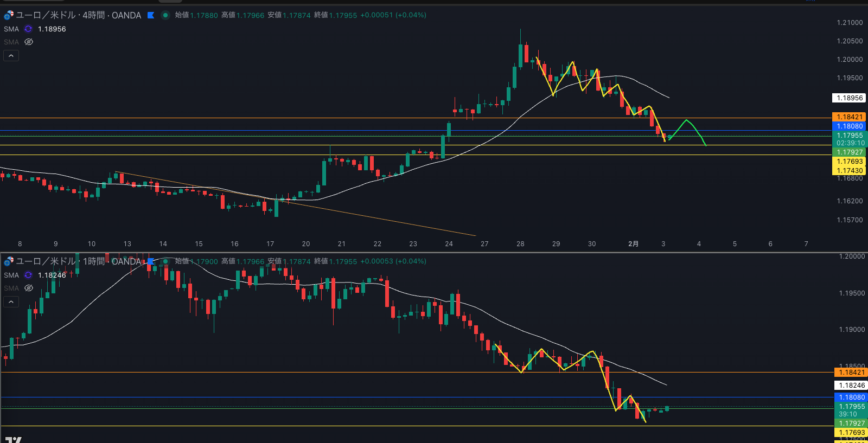This screenshot has width=868, height=443.
Task: Click the EUR/USD flag icon on the 4-hour chart
Action: point(9,15)
